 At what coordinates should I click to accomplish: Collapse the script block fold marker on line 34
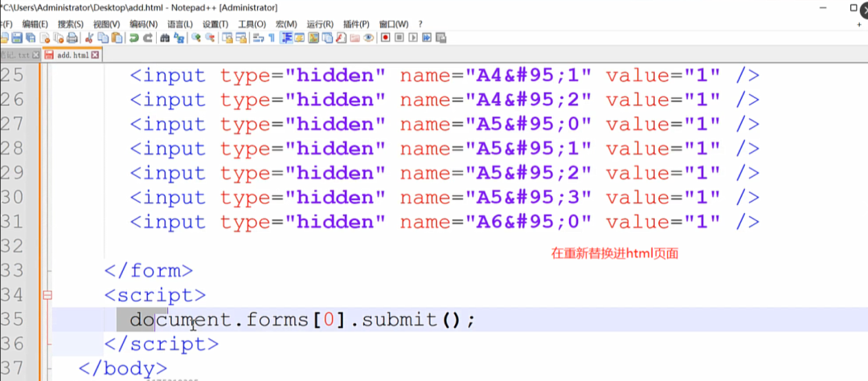[x=47, y=295]
